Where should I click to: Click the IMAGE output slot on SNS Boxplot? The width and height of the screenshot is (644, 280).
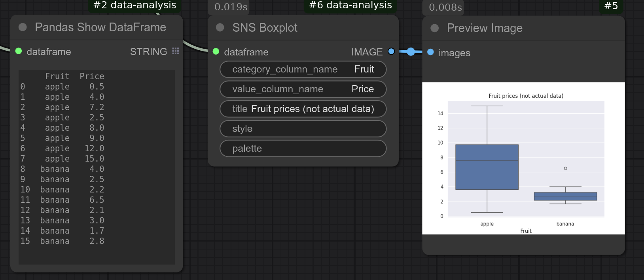(x=391, y=51)
